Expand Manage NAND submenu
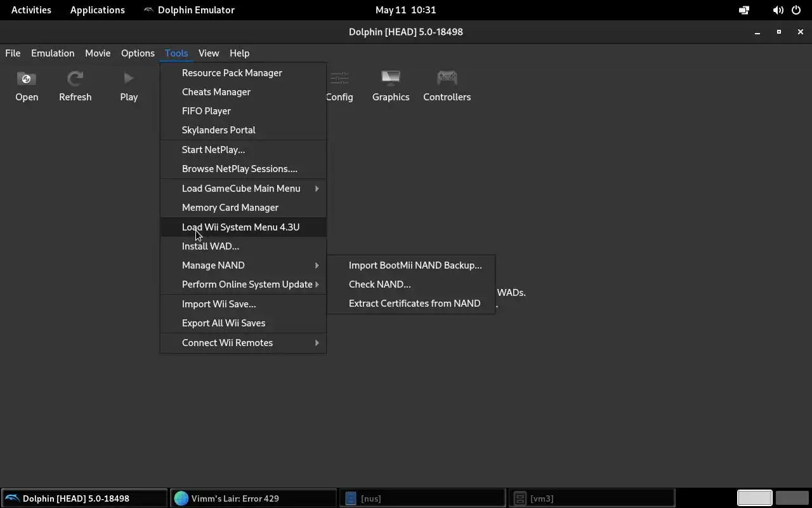 pyautogui.click(x=243, y=265)
